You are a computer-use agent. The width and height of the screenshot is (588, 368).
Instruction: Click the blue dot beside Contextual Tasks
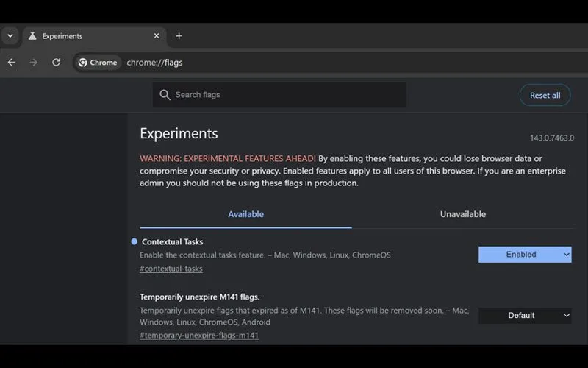pyautogui.click(x=134, y=241)
